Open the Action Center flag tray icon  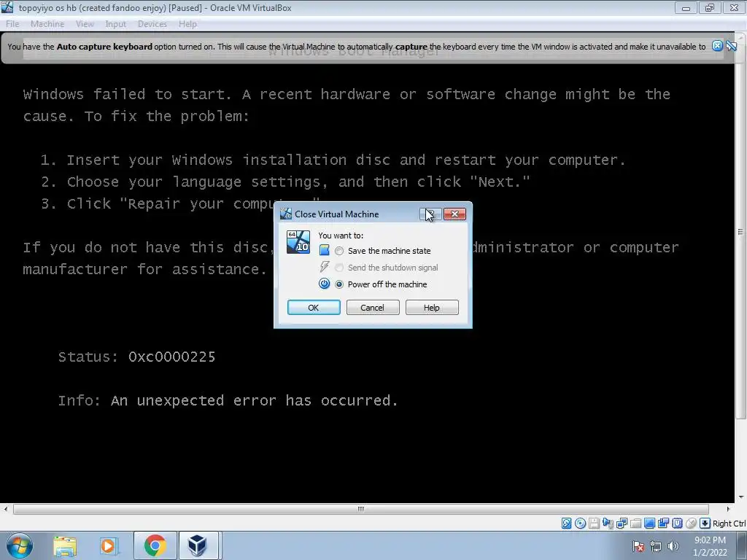(638, 546)
